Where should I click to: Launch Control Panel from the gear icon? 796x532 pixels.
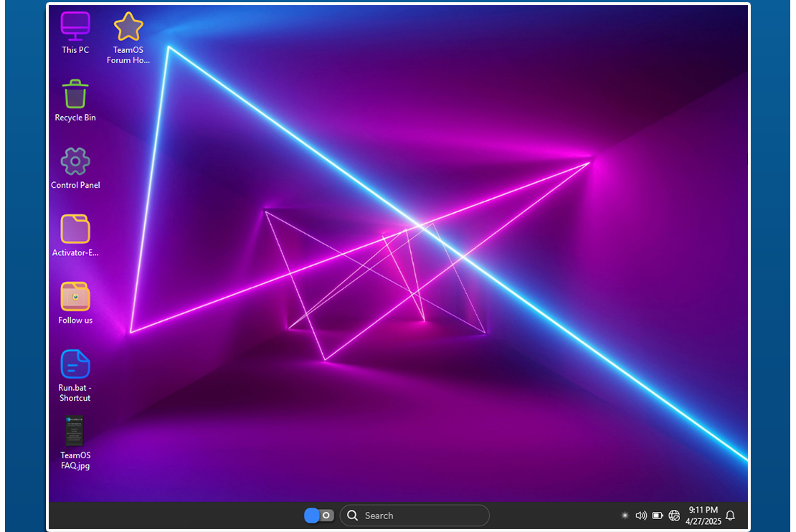click(x=75, y=162)
